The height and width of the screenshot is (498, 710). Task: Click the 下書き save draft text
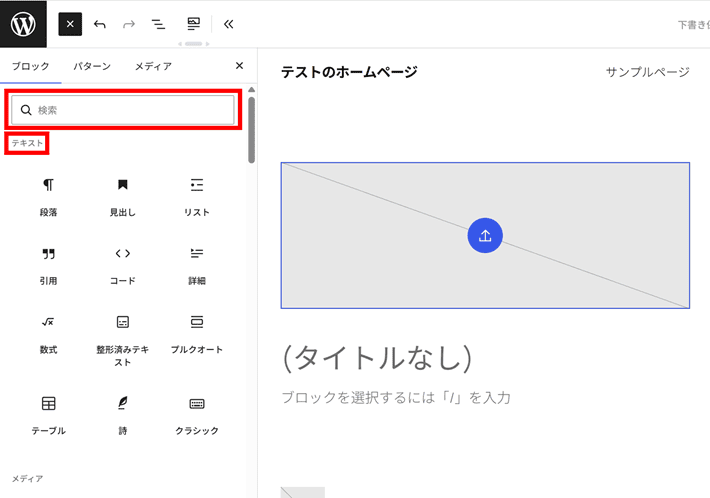click(694, 25)
